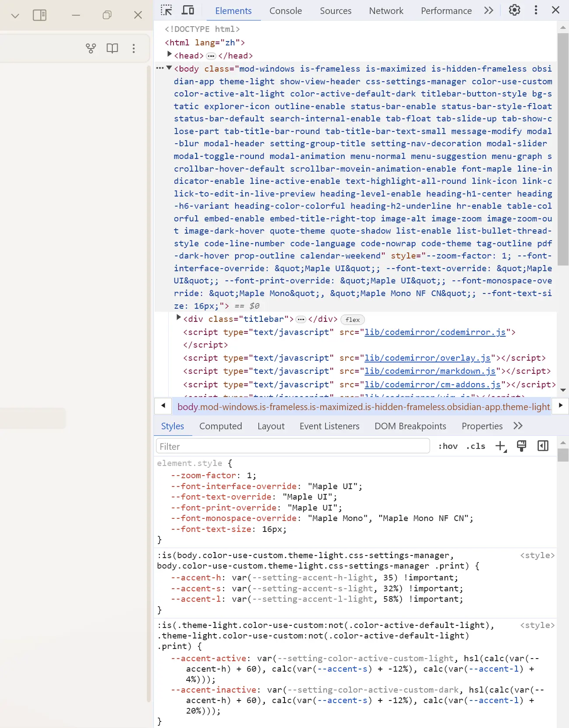The height and width of the screenshot is (728, 569).
Task: Click the --accent-active property name
Action: [208, 659]
